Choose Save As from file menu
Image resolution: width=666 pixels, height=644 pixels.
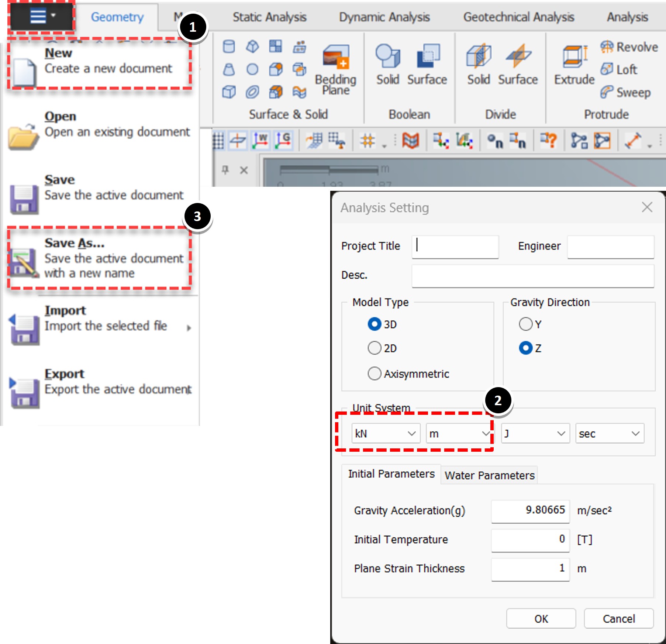coord(99,258)
